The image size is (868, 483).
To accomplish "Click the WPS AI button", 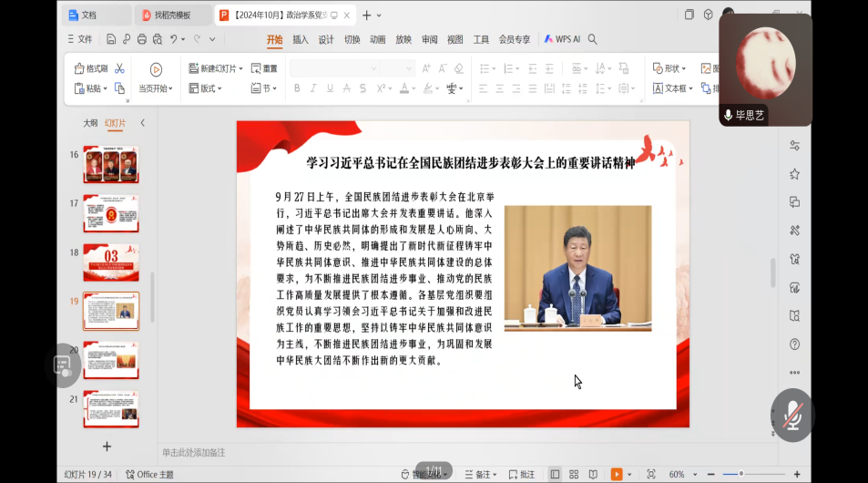I will coord(562,39).
